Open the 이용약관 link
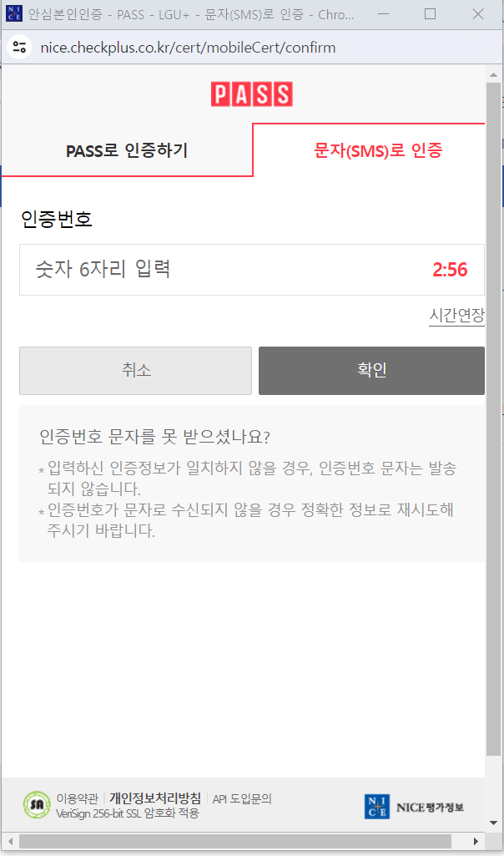 (x=78, y=798)
